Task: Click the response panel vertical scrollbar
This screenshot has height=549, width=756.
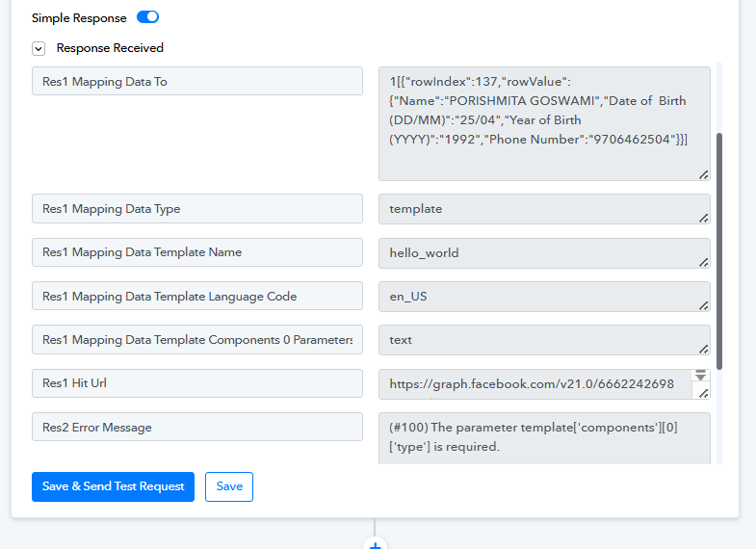Action: click(718, 250)
